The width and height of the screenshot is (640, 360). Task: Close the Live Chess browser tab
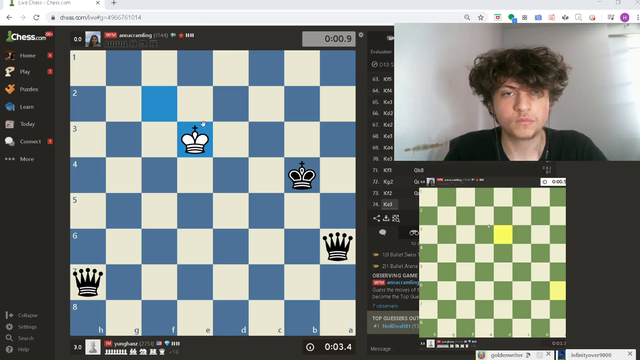98,3
